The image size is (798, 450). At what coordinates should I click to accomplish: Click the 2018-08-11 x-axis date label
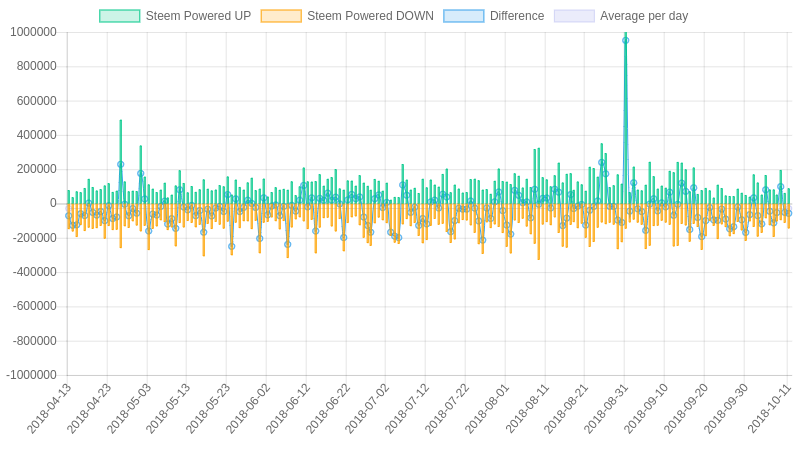pyautogui.click(x=527, y=409)
